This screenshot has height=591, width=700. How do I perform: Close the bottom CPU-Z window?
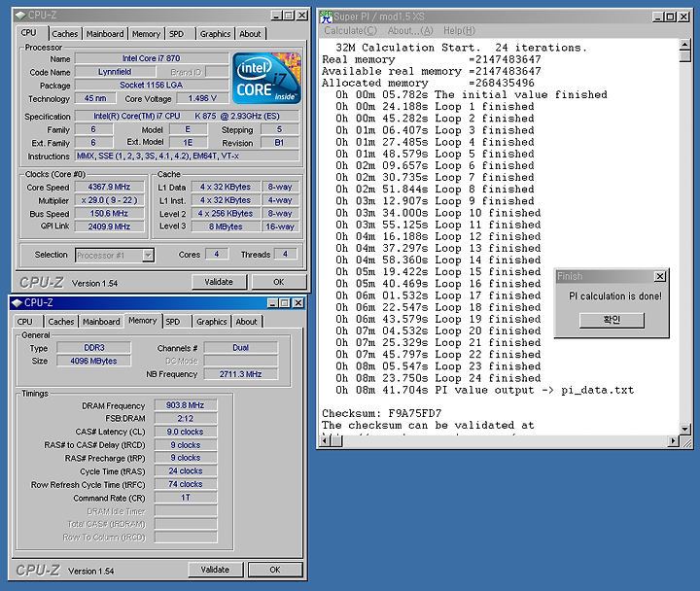click(298, 303)
